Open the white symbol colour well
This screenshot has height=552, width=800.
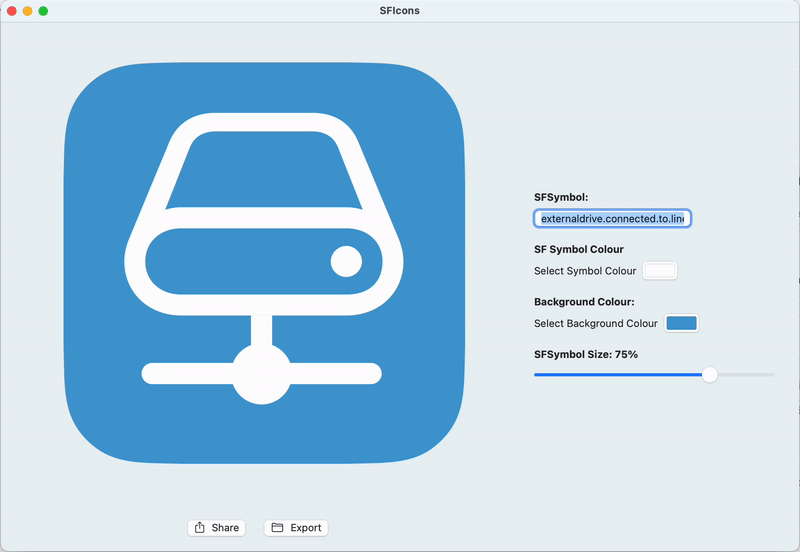click(x=660, y=270)
